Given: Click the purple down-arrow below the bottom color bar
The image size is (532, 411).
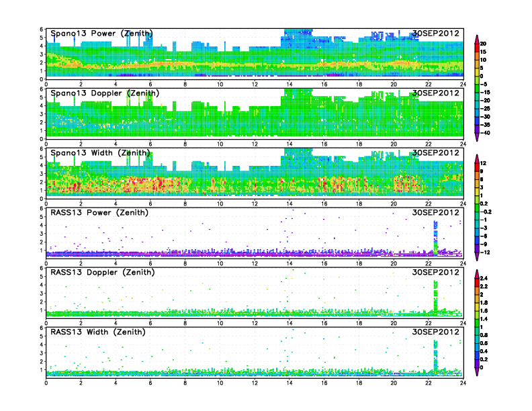Looking at the screenshot, I should [x=477, y=372].
